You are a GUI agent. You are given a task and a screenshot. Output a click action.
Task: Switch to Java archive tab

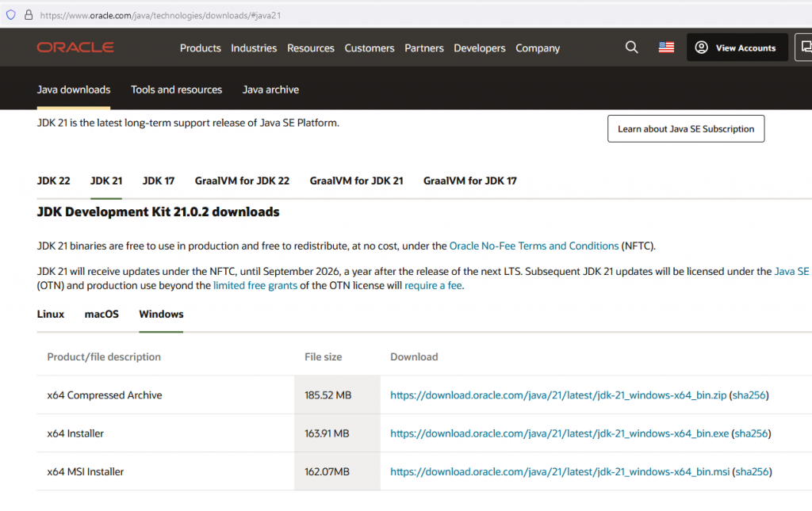[x=270, y=90]
